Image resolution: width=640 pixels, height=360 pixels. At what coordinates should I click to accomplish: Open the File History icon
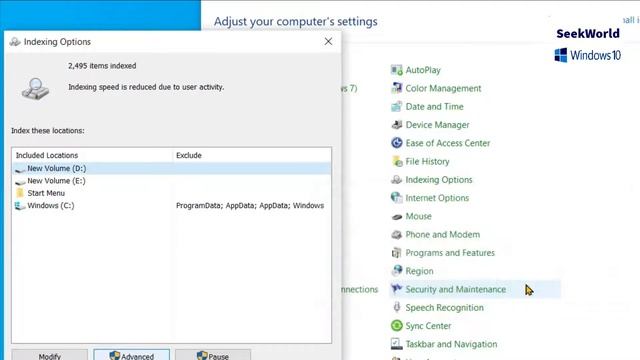396,161
